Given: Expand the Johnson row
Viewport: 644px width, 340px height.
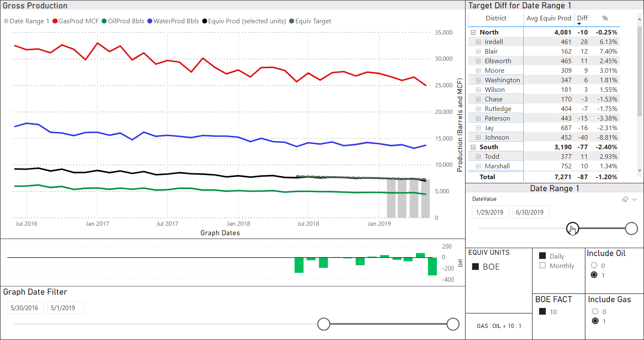Looking at the screenshot, I should [x=478, y=138].
